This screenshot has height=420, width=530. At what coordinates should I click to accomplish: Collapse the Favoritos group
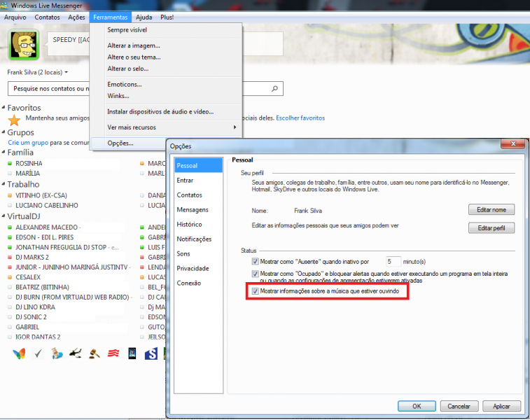pos(4,107)
